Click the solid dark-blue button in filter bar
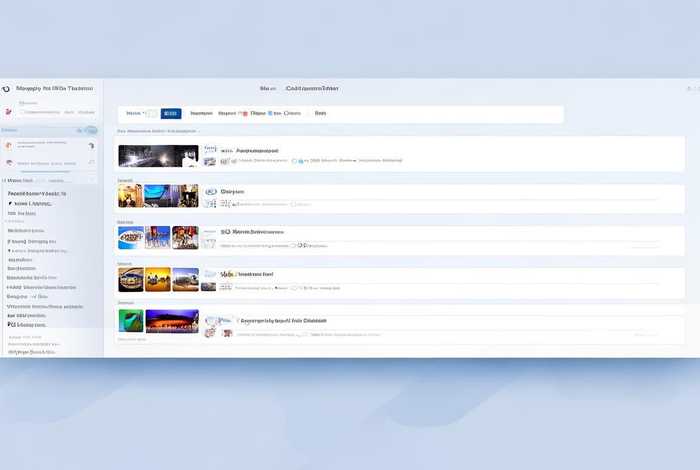The width and height of the screenshot is (700, 470). [171, 113]
